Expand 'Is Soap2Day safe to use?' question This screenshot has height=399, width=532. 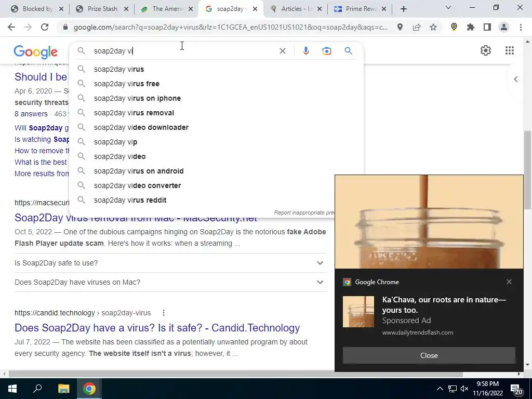pos(170,263)
